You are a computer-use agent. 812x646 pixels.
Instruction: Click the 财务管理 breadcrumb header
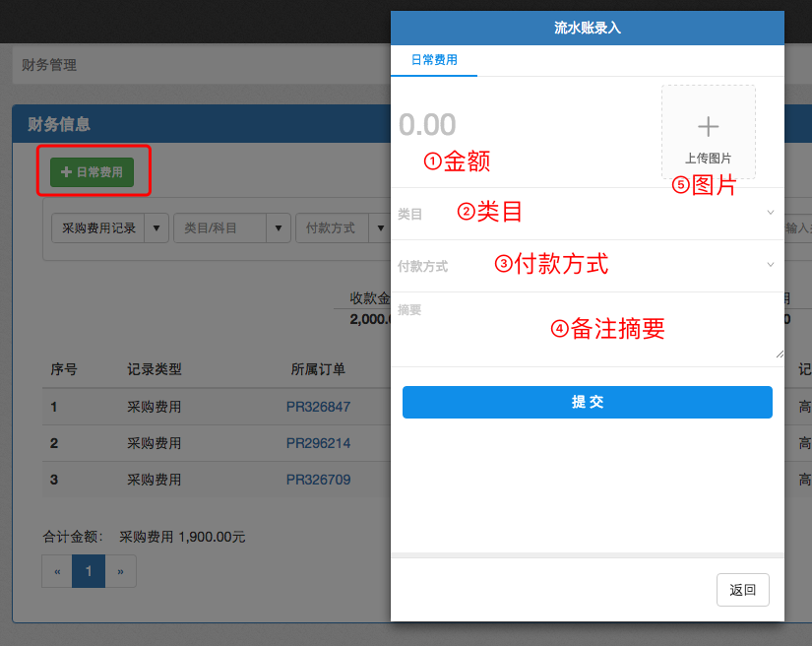tap(49, 66)
